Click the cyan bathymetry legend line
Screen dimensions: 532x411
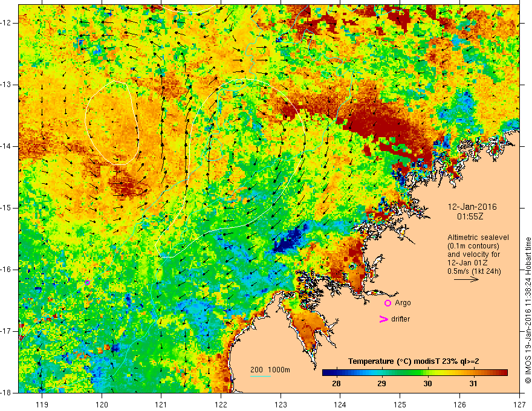[x=261, y=376]
